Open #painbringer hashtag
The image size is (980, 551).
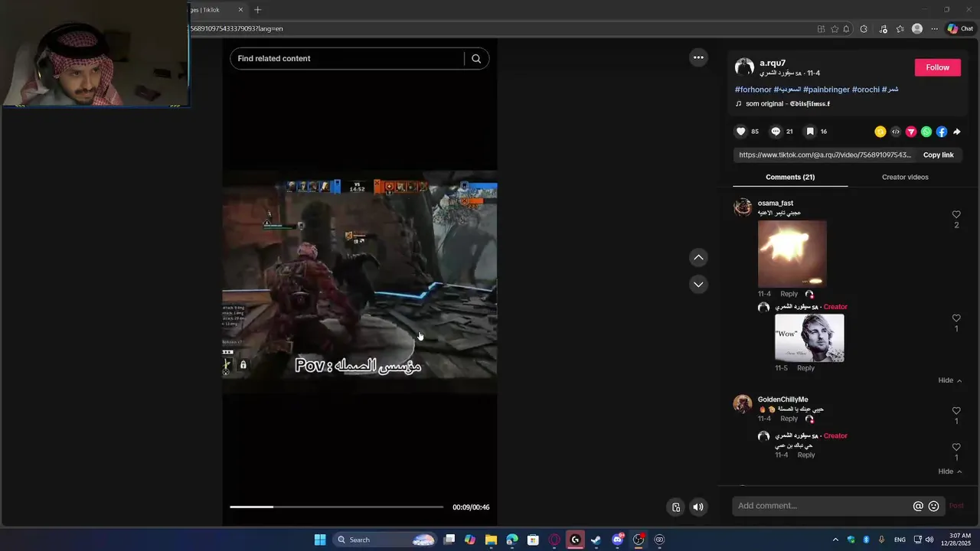pyautogui.click(x=826, y=90)
